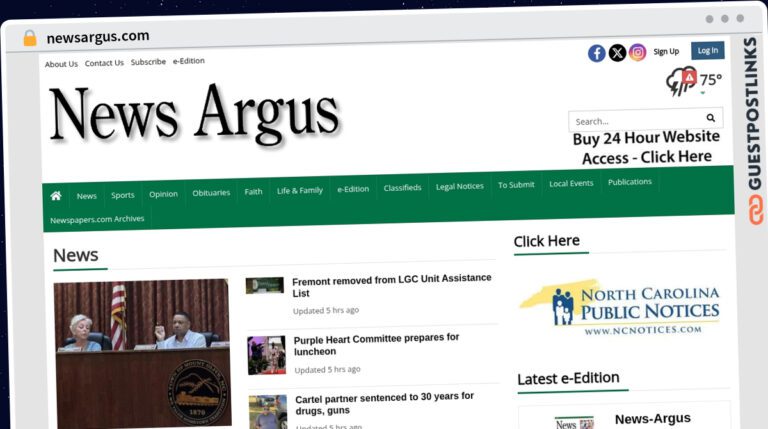Open e-Edition in the green navigation bar
The image size is (768, 429).
point(353,189)
